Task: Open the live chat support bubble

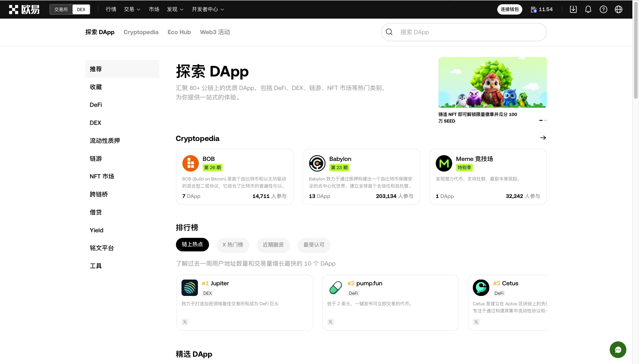Action: (618, 350)
